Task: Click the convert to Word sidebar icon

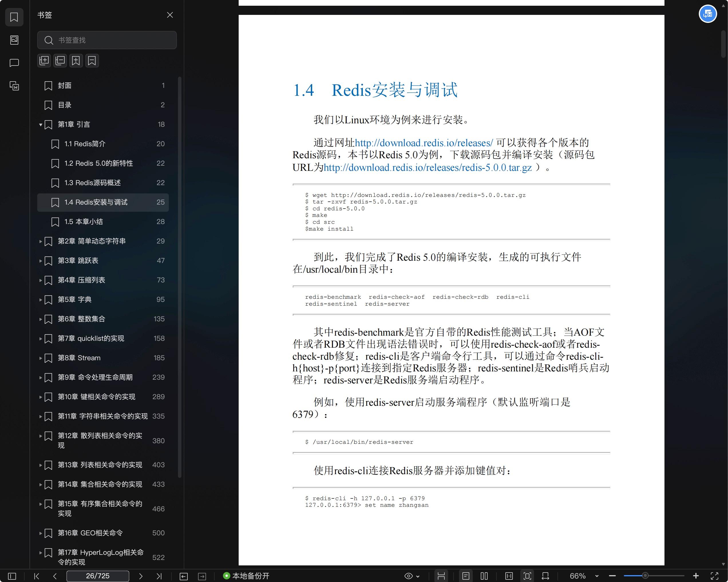Action: (x=14, y=86)
